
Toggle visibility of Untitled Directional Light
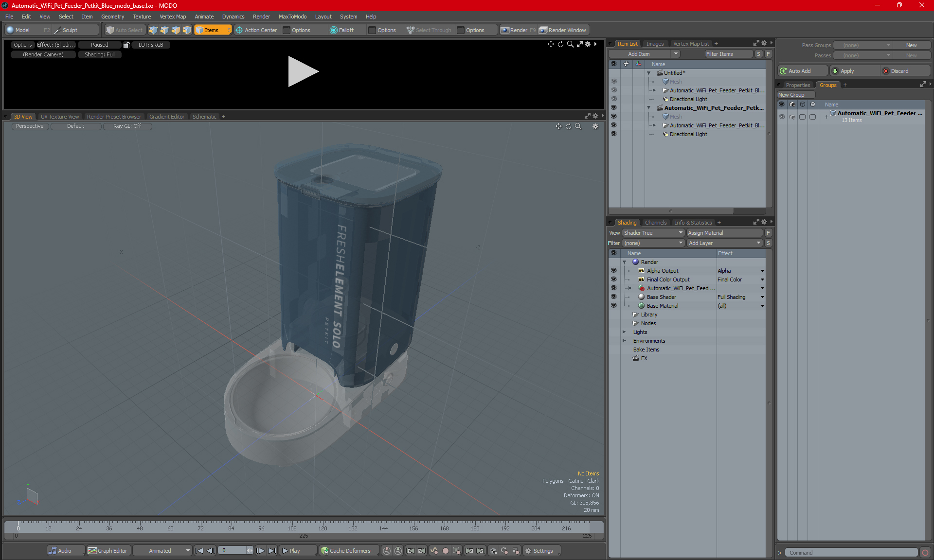click(613, 99)
